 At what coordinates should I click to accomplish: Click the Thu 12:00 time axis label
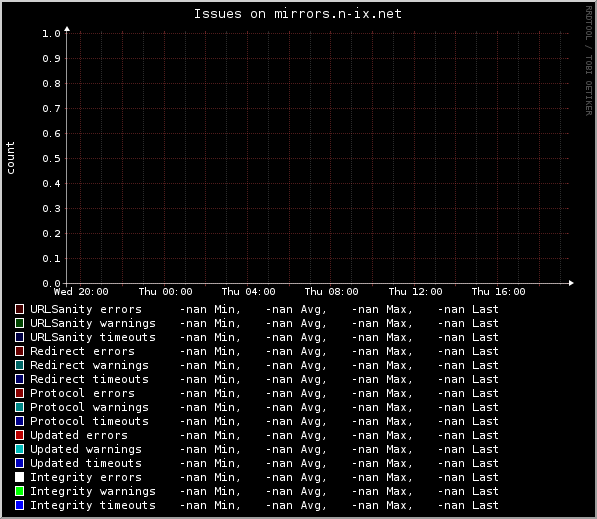[415, 292]
